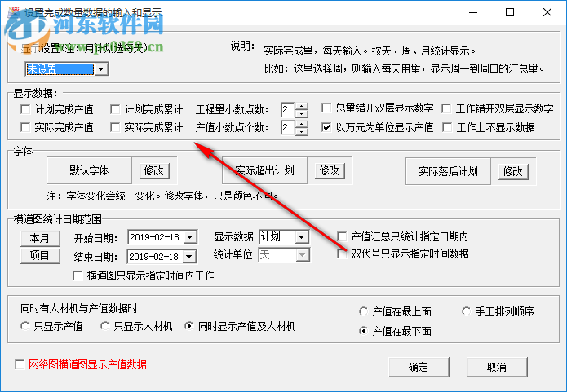Check 工作上不显示数据 option
This screenshot has height=392, width=567.
tap(447, 127)
